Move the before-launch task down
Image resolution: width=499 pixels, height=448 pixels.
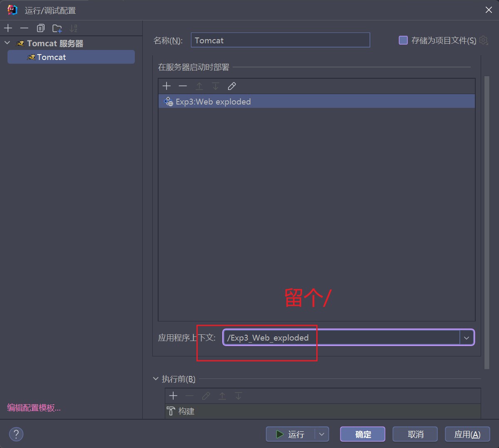238,396
